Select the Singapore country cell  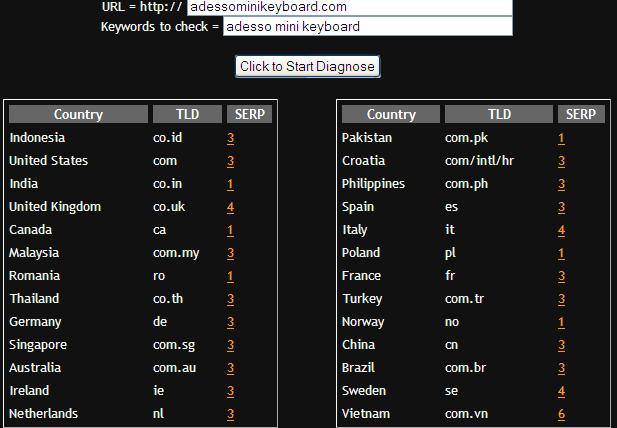click(38, 345)
